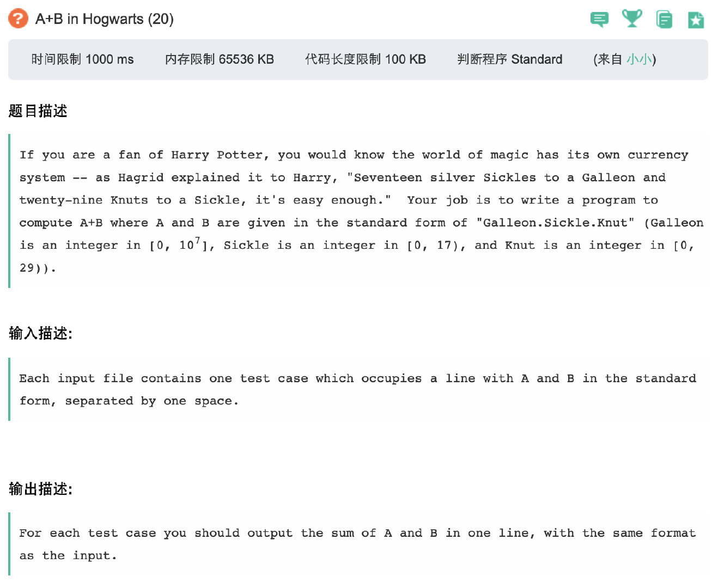The height and width of the screenshot is (588, 718).
Task: Click the title A+B in Hogwarts (20)
Action: click(x=105, y=19)
